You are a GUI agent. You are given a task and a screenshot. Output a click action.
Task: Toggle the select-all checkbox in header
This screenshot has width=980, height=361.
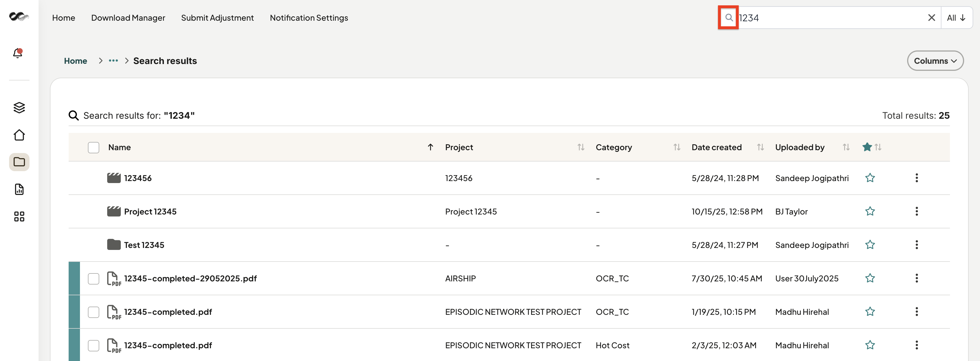[x=93, y=147]
